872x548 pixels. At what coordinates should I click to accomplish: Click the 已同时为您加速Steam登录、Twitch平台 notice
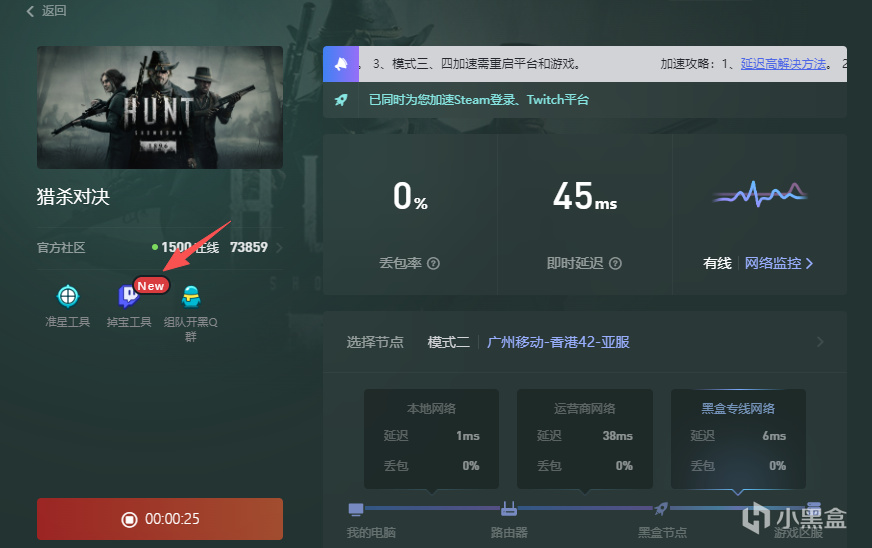coord(479,100)
